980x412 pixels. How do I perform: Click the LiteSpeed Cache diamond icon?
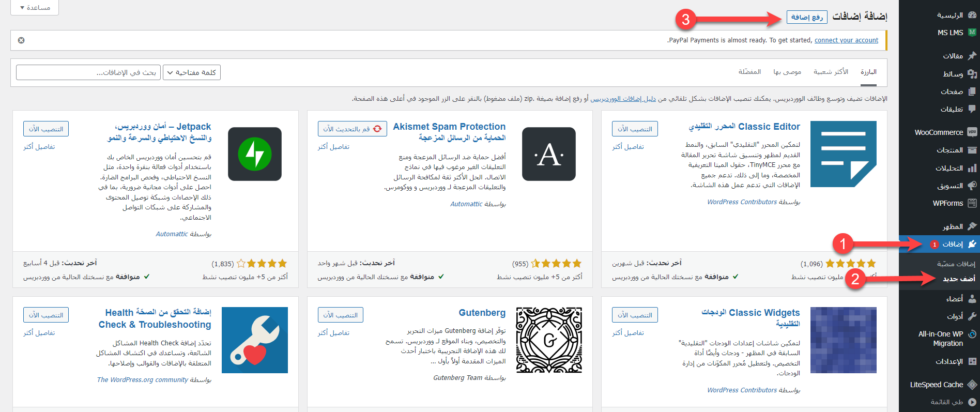(972, 385)
